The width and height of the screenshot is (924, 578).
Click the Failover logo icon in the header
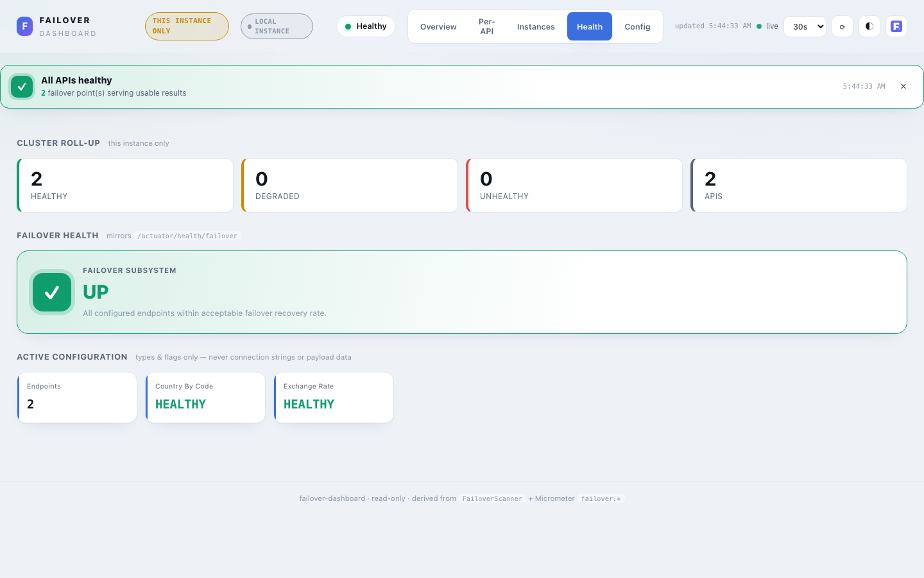pos(24,26)
